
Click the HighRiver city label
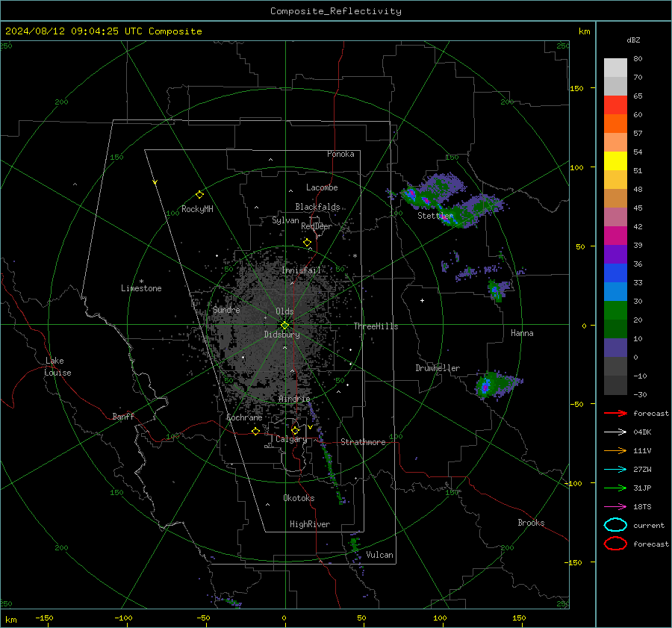pyautogui.click(x=310, y=524)
